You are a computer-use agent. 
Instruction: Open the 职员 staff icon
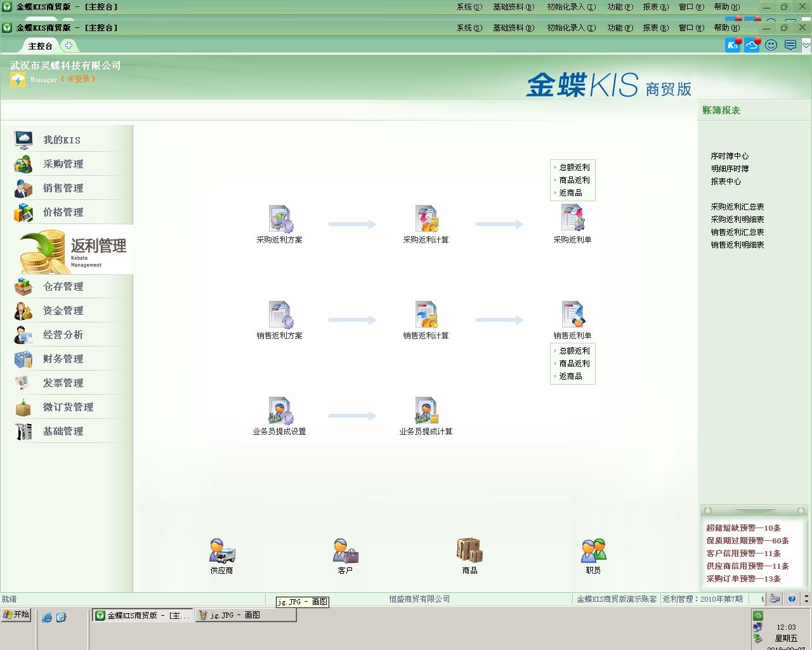tap(593, 550)
